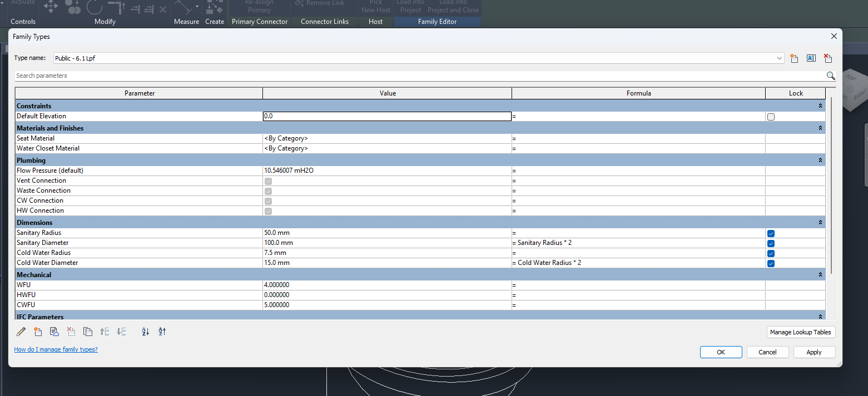Unlock the Cold Water Radius parameter
868x396 pixels.
pos(771,253)
